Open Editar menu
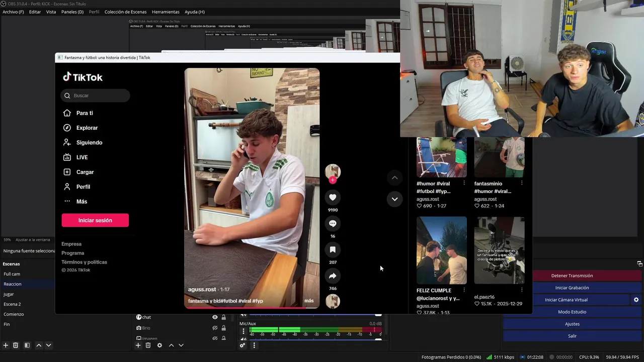This screenshot has height=362, width=644. click(x=35, y=12)
